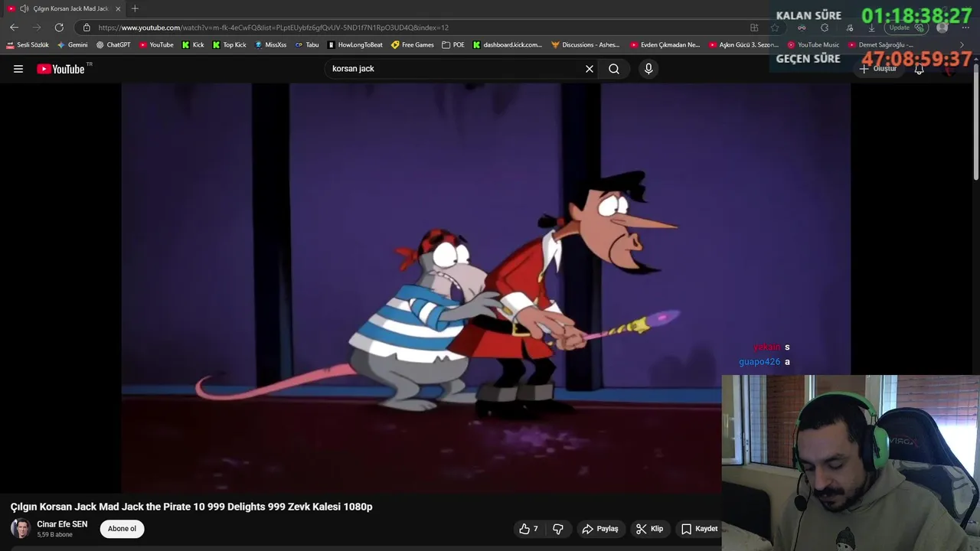Open the browser profile avatar
This screenshot has width=980, height=551.
click(x=942, y=28)
